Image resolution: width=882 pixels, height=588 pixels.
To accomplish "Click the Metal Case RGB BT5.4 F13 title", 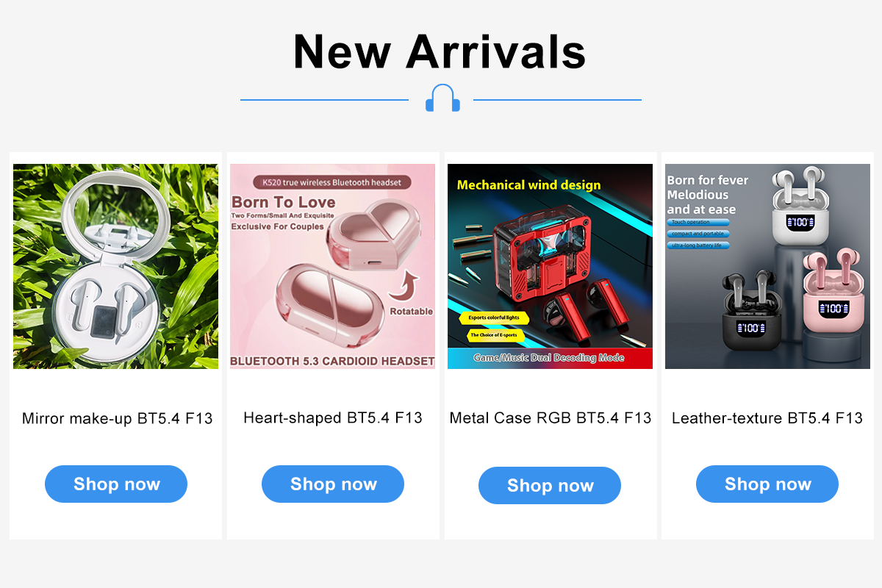I will pyautogui.click(x=551, y=417).
